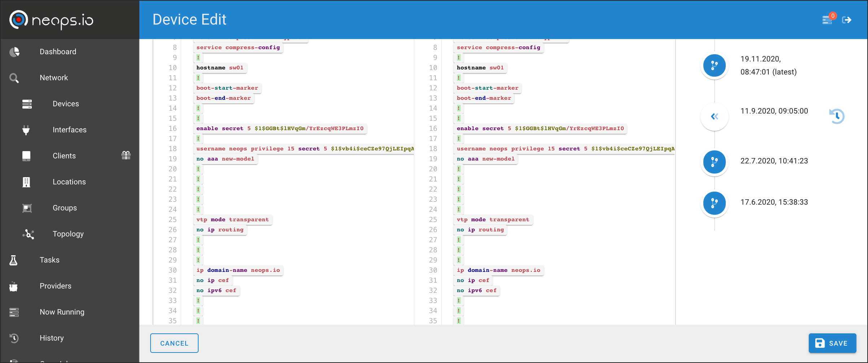Click 'service compress-config' in left pane

point(238,47)
